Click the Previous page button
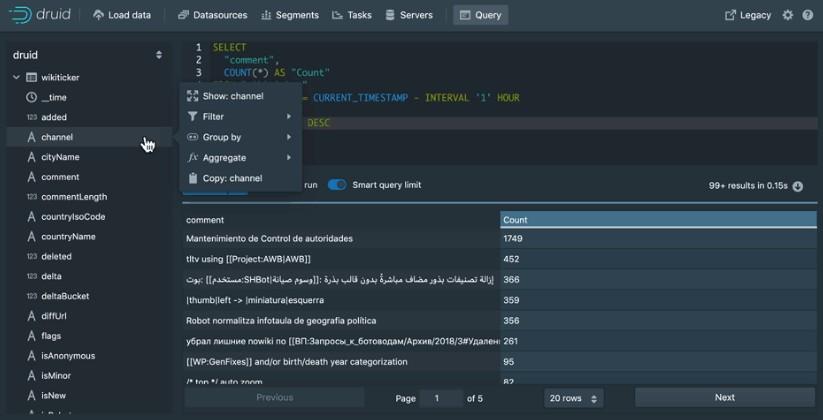The height and width of the screenshot is (420, 823). [x=275, y=397]
